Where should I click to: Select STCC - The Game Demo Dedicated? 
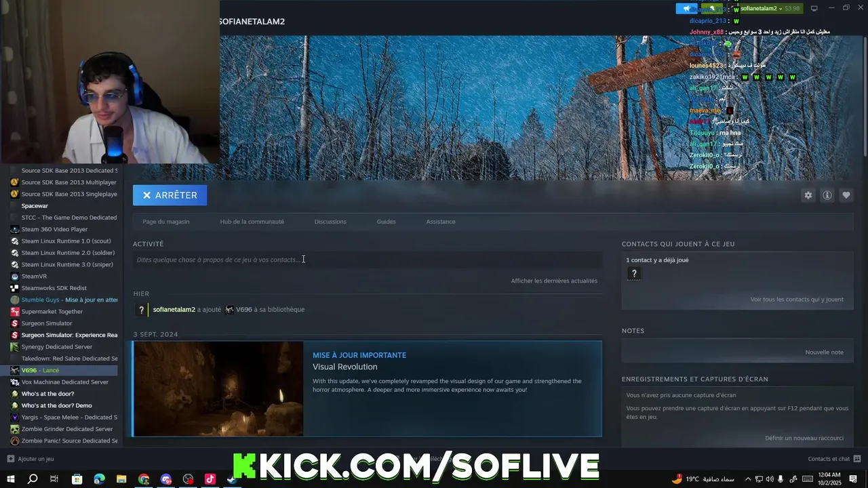click(x=68, y=218)
